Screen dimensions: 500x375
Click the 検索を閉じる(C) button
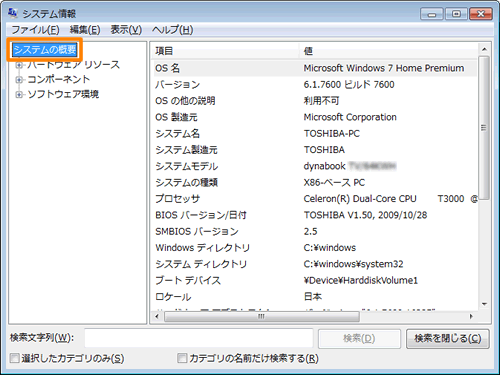click(448, 339)
